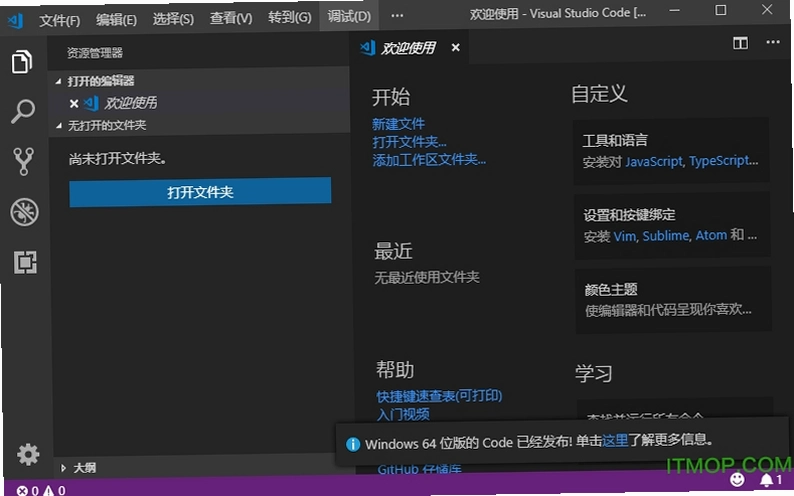
Task: Click the smiley feedback icon
Action: point(737,479)
